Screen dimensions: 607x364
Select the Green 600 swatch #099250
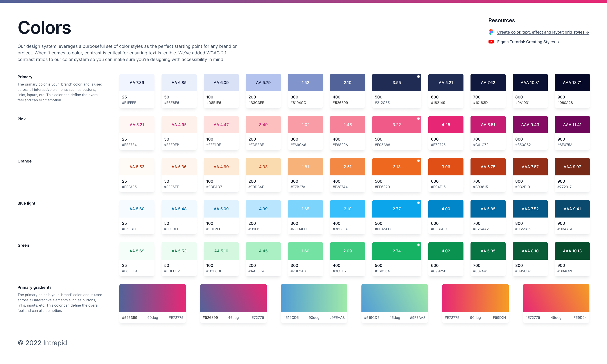(446, 251)
